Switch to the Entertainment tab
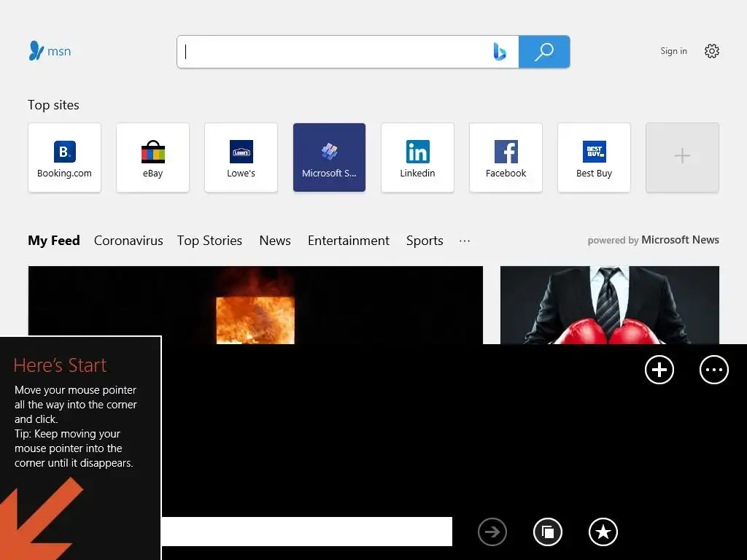The image size is (747, 560). 348,241
